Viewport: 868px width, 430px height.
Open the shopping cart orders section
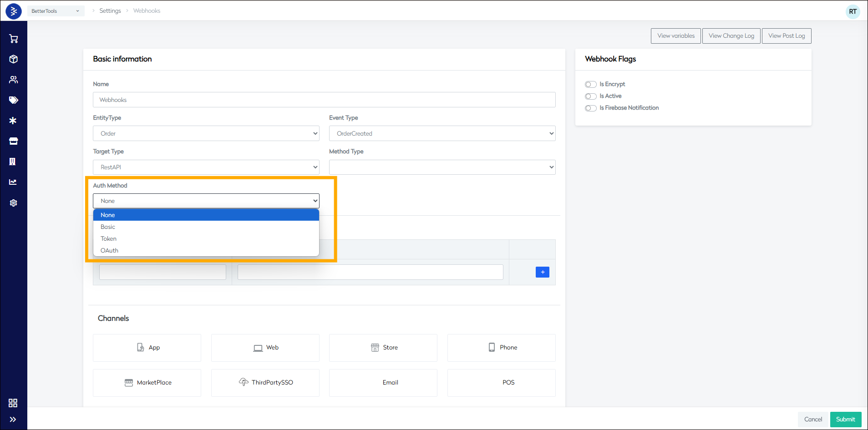(x=13, y=39)
